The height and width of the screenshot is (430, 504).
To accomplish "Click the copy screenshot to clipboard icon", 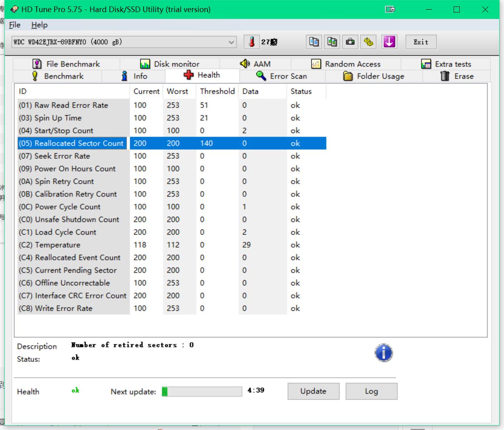I will click(x=332, y=42).
